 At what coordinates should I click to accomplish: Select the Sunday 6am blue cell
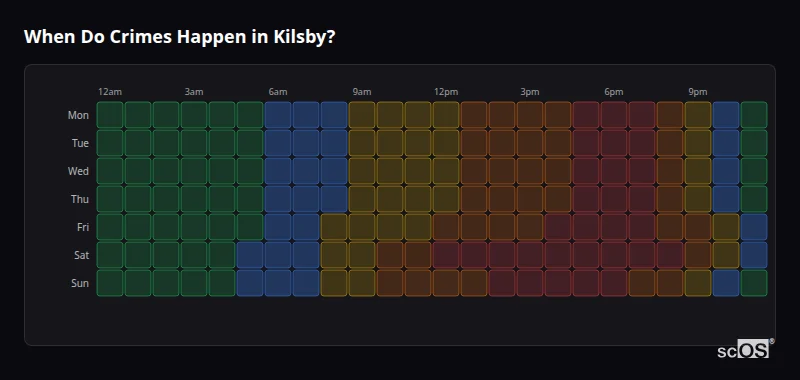(278, 283)
